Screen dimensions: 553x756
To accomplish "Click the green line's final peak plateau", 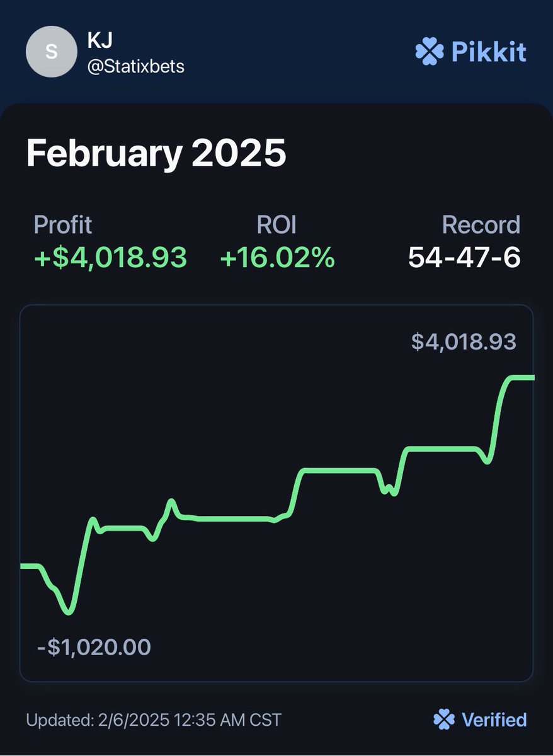I will click(520, 377).
